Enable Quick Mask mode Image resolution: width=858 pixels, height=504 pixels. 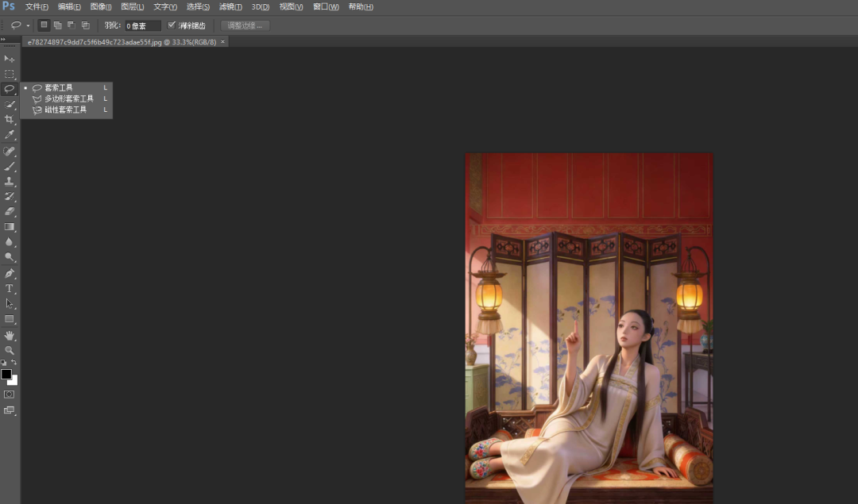[10, 394]
